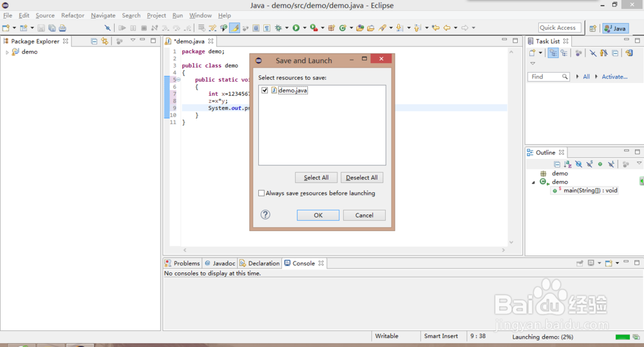Enable Always save resources before launching
Viewport: 644px width, 347px height.
[x=261, y=193]
